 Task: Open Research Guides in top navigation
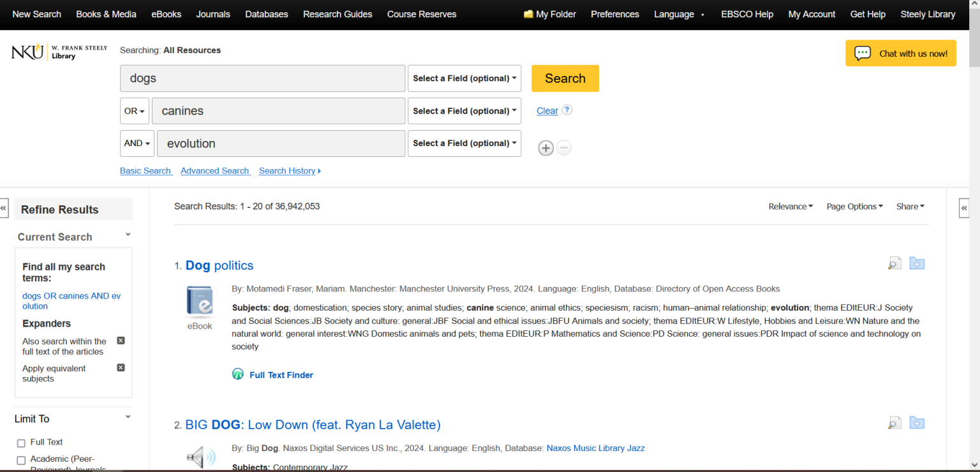[338, 14]
